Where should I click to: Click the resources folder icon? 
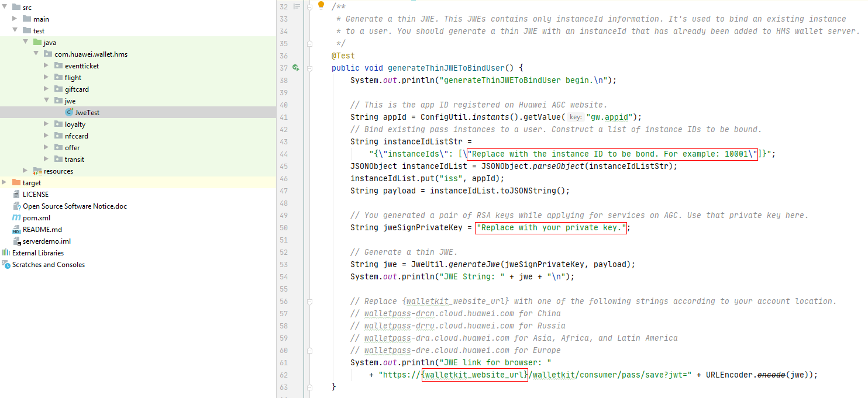(37, 171)
